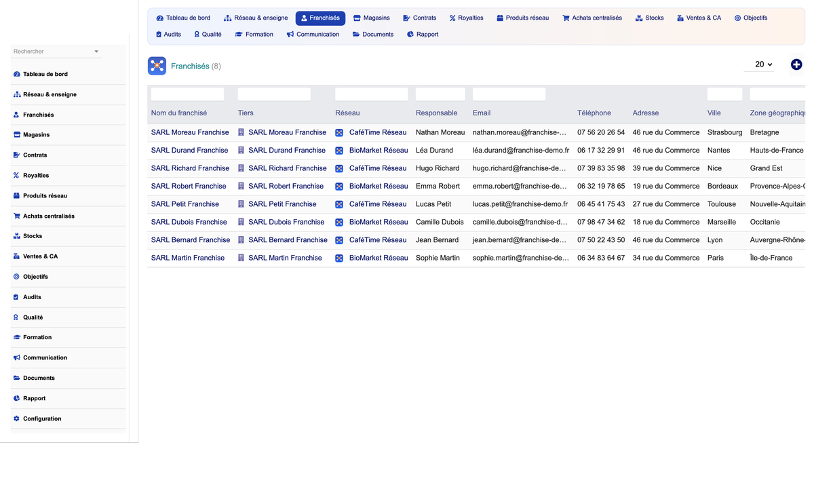Image resolution: width=814 pixels, height=504 pixels.
Task: Open Communication tab in top navigation
Action: (313, 34)
